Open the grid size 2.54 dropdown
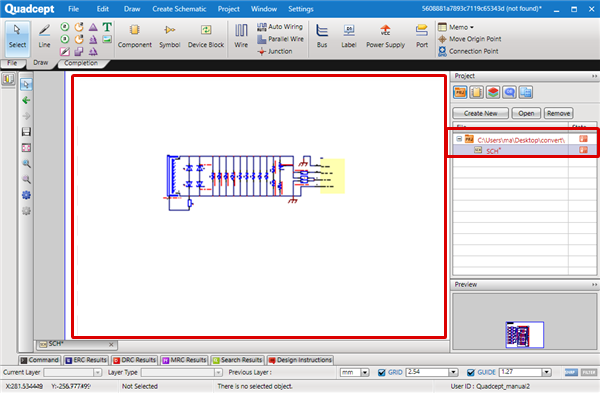 click(453, 372)
